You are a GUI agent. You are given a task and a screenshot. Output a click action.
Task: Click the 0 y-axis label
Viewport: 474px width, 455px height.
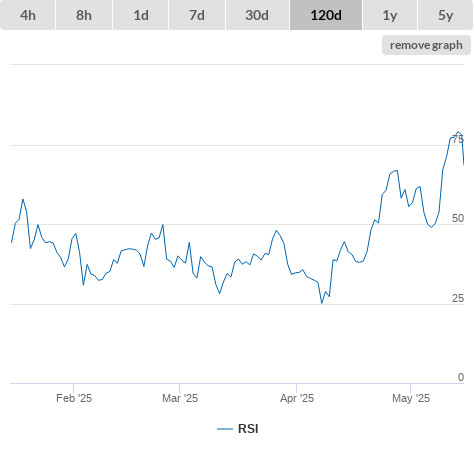[x=461, y=377]
